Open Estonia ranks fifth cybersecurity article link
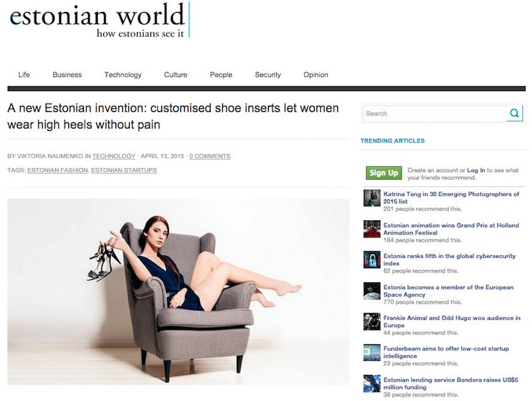The height and width of the screenshot is (401, 532). (450, 259)
